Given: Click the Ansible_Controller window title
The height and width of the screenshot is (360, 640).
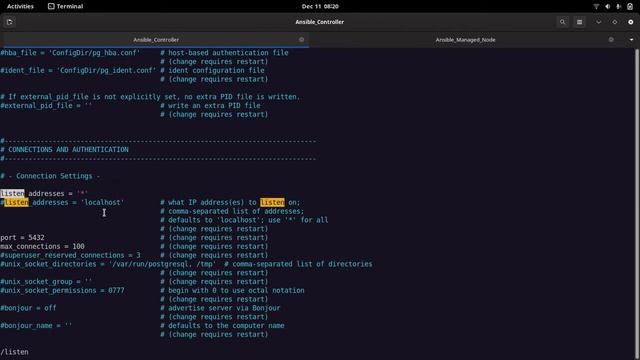Looking at the screenshot, I should [320, 22].
